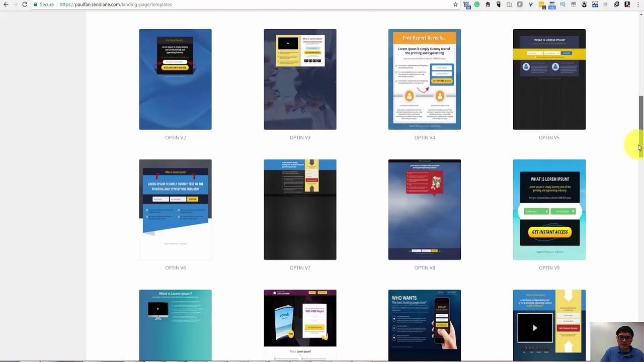Click the OPTIN V3 label
The height and width of the screenshot is (362, 644).
point(300,137)
